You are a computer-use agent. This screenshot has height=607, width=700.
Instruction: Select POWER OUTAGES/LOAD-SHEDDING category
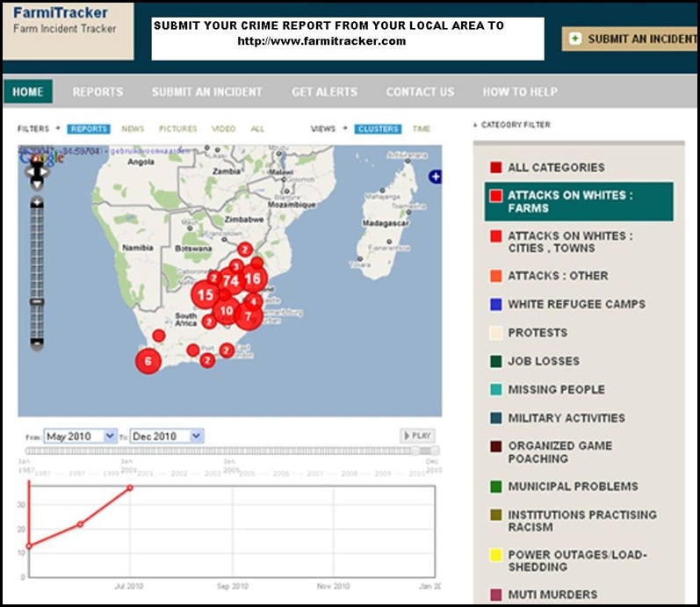coord(569,560)
